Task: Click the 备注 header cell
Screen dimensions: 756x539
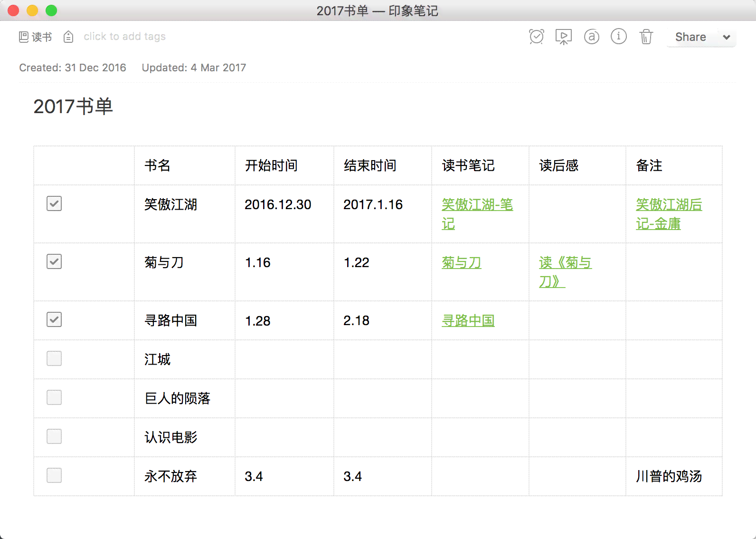Action: 674,165
